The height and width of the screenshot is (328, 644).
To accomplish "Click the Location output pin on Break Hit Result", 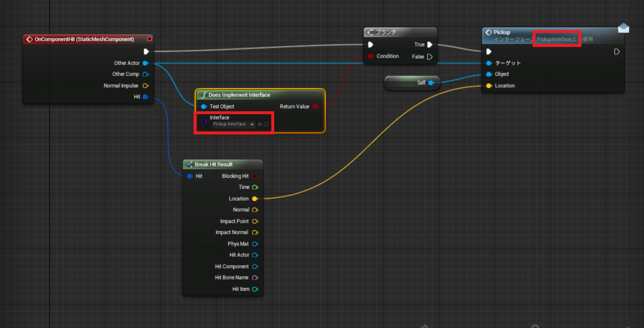I will 255,199.
